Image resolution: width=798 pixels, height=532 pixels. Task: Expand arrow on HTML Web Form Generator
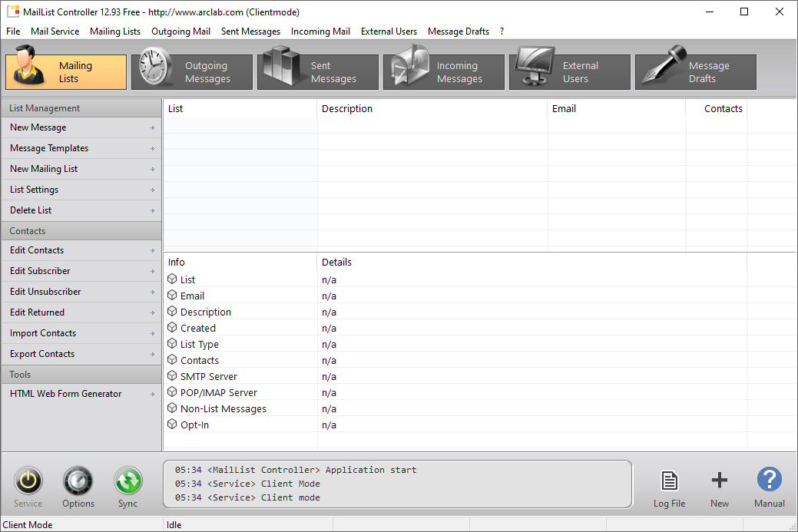pos(152,394)
